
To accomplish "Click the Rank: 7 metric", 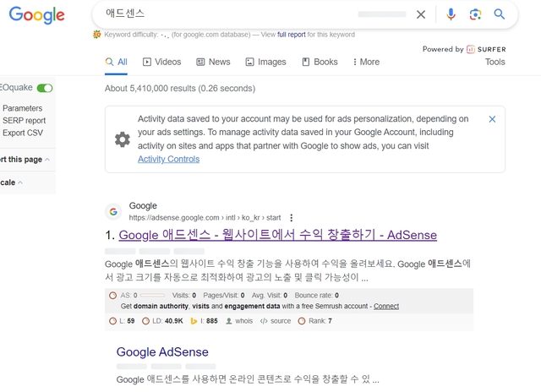I will (315, 321).
